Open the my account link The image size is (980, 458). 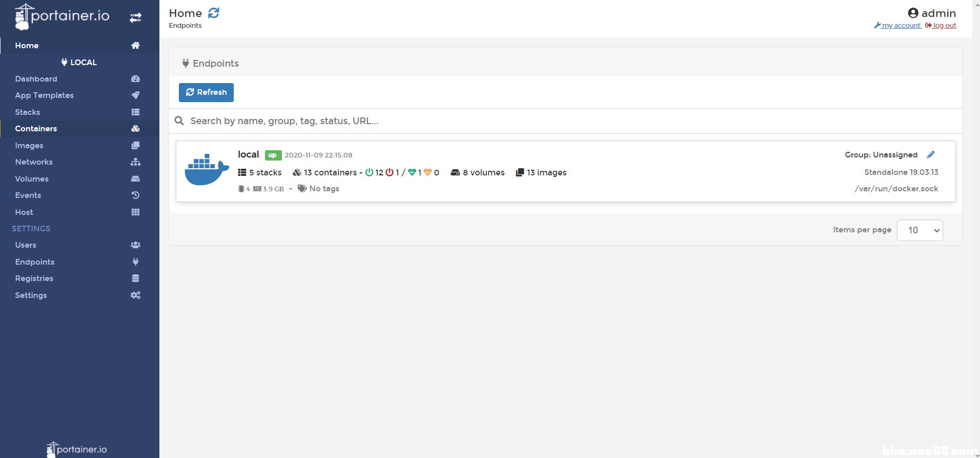tap(901, 26)
